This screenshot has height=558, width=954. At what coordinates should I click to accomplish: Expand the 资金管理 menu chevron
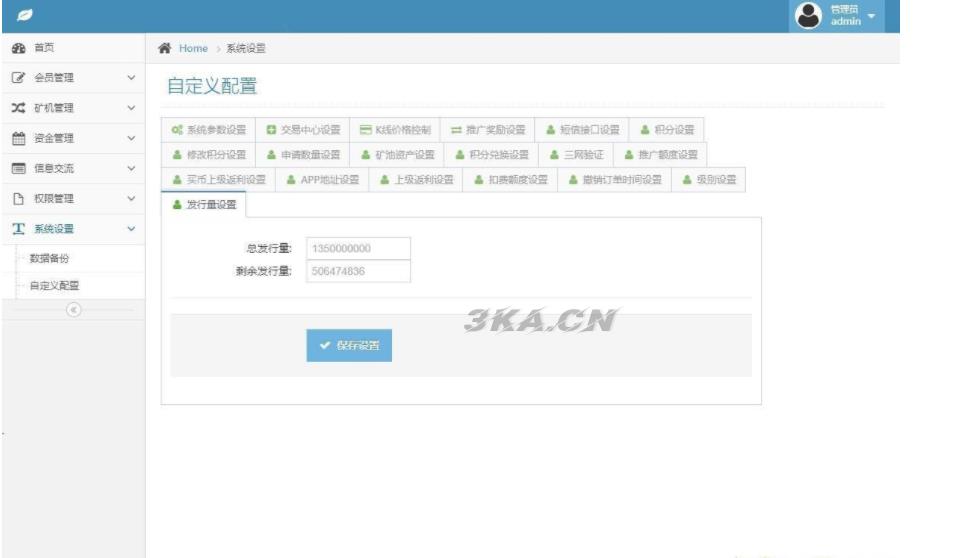click(x=131, y=138)
